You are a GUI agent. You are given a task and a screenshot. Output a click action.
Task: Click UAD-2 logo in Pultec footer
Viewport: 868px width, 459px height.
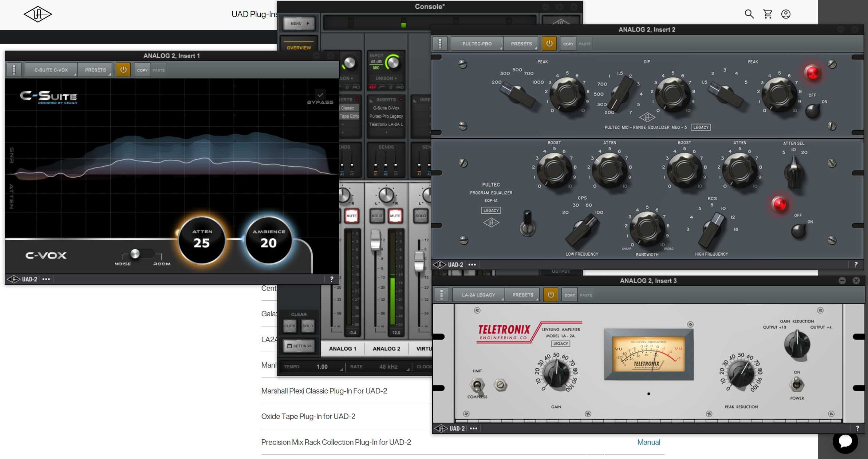tap(448, 264)
